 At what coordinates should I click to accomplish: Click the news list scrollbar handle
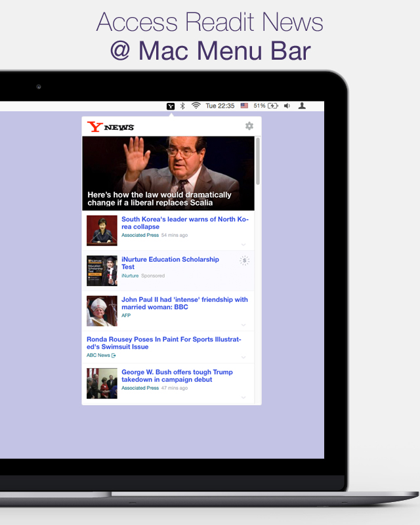257,161
